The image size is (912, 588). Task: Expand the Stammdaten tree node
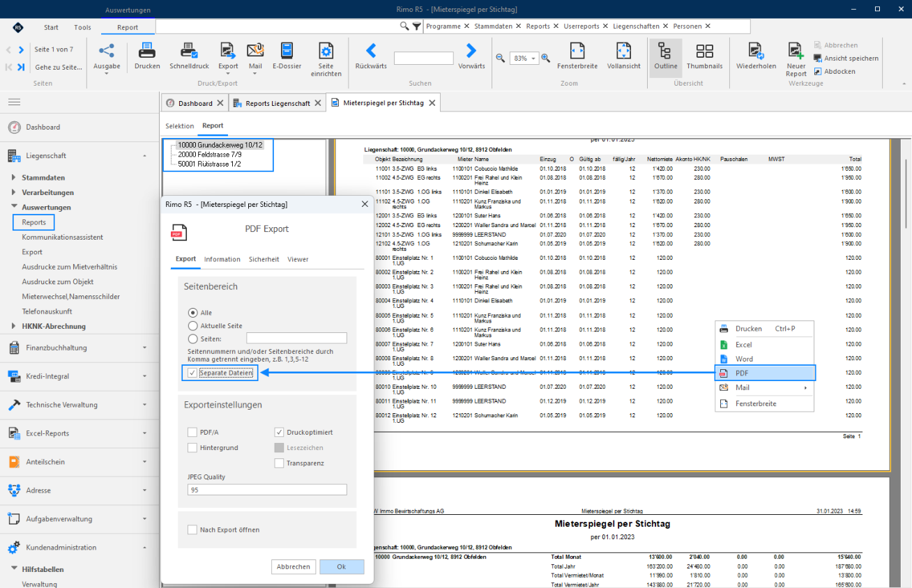point(14,178)
